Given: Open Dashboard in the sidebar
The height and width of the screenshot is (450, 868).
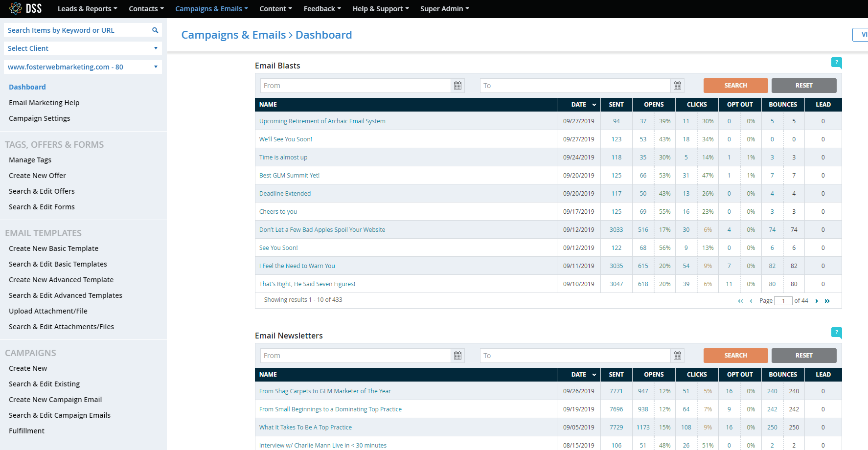Looking at the screenshot, I should click(x=27, y=87).
